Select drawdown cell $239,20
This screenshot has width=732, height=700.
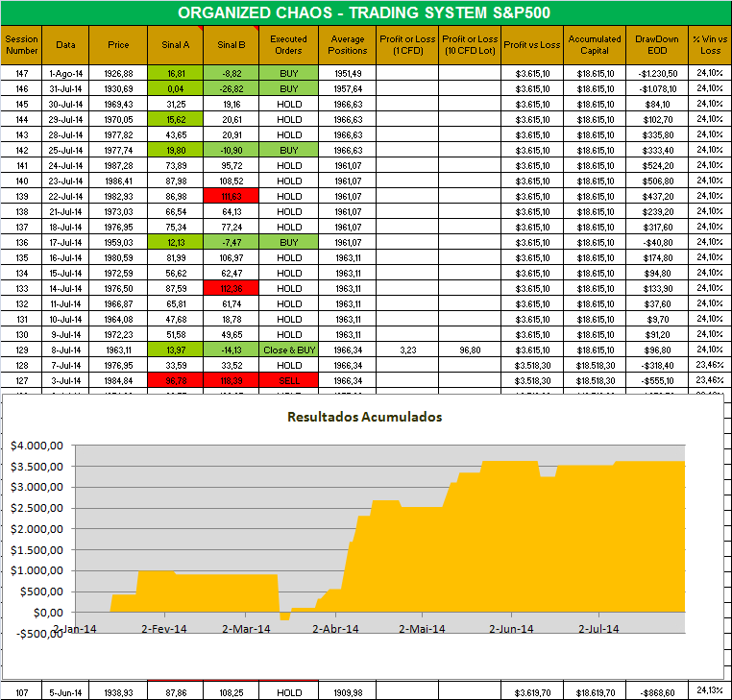(x=657, y=212)
